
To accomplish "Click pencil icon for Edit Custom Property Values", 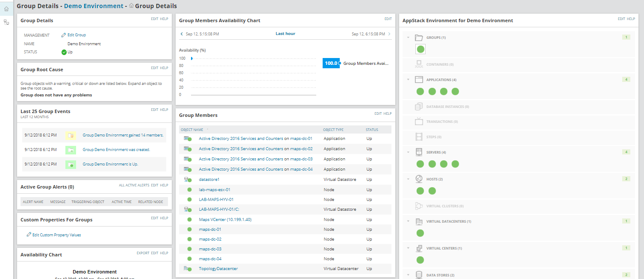I will point(29,235).
